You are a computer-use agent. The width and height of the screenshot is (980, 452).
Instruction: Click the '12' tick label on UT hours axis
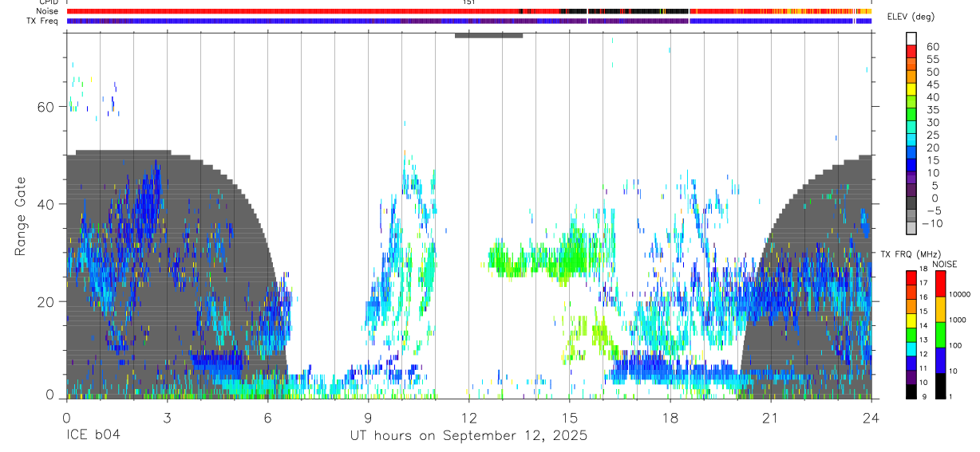[x=468, y=417]
